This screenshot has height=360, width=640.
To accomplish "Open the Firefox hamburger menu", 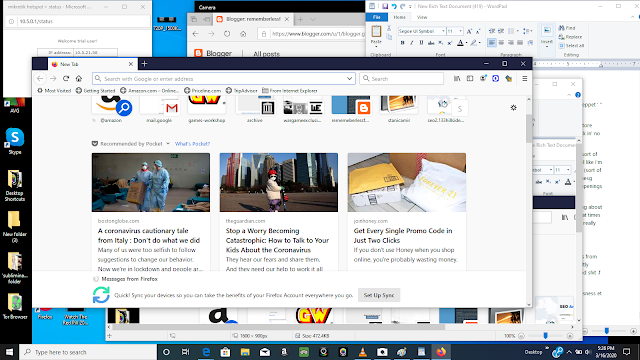I will point(524,78).
